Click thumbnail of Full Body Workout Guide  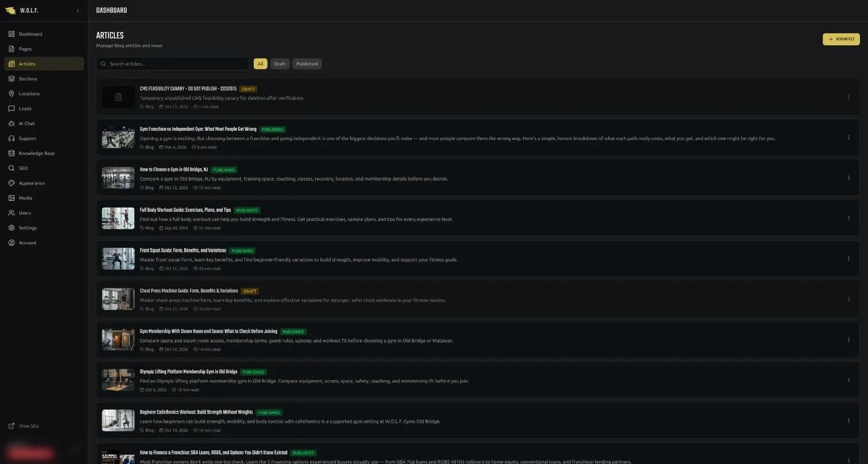point(118,219)
